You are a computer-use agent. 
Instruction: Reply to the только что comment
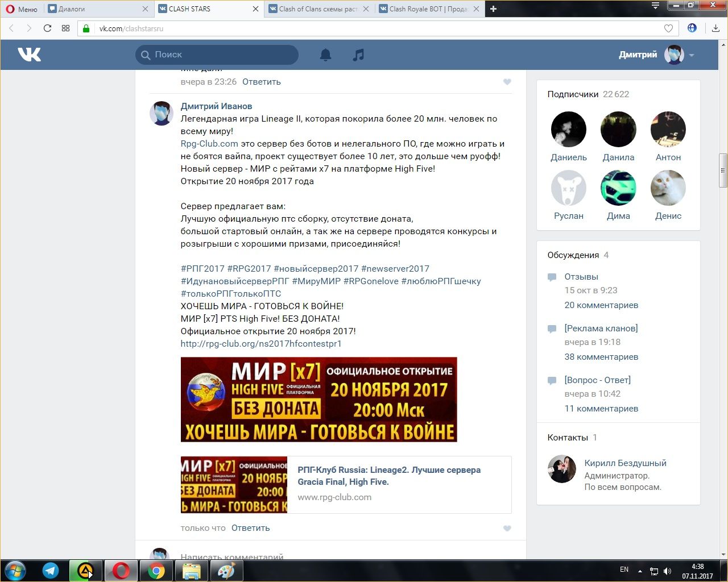pos(251,528)
